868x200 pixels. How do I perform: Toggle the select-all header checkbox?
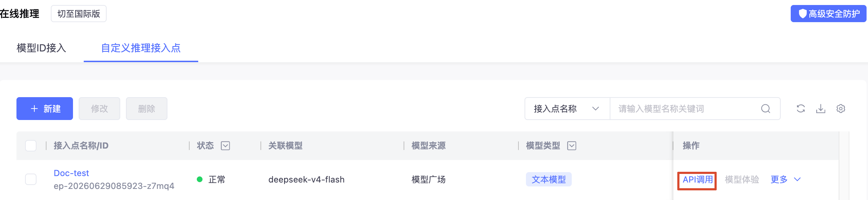click(x=31, y=146)
